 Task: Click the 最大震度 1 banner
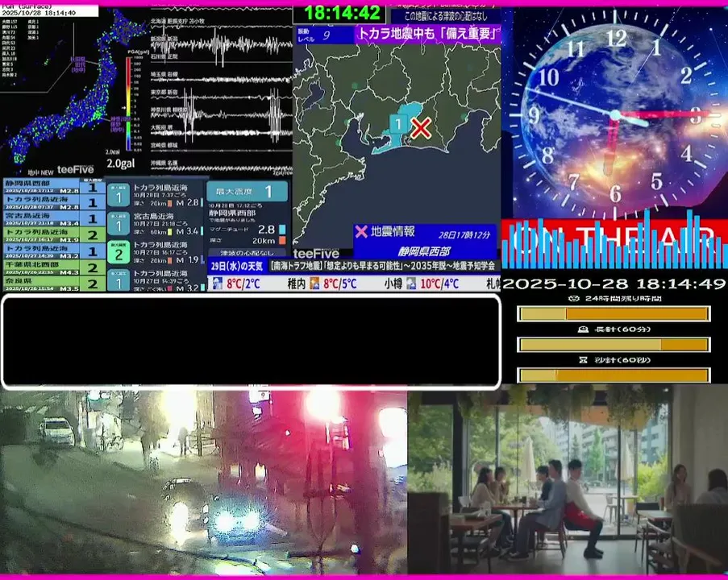tap(247, 191)
